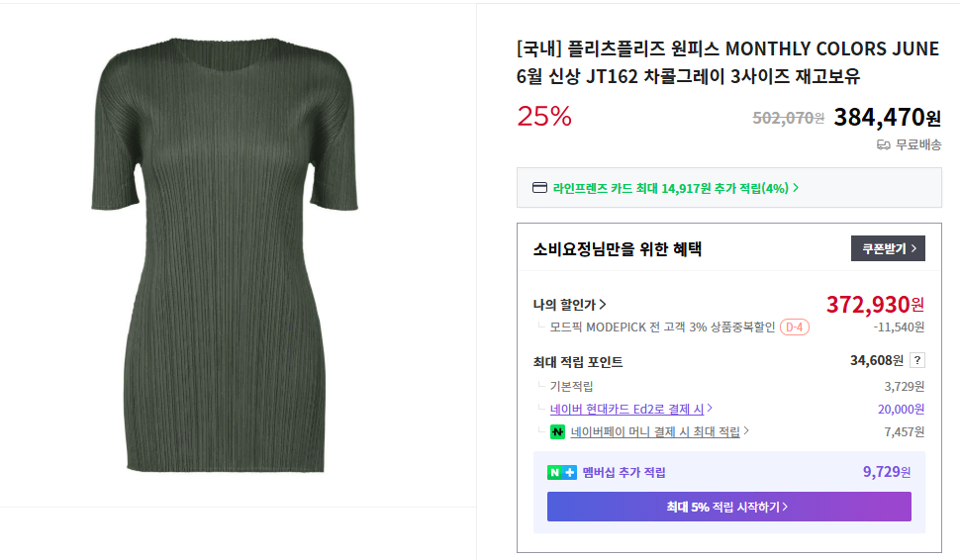Click the credit card icon in Line Friends banner
Viewport: 960px width, 560px height.
pos(539,187)
